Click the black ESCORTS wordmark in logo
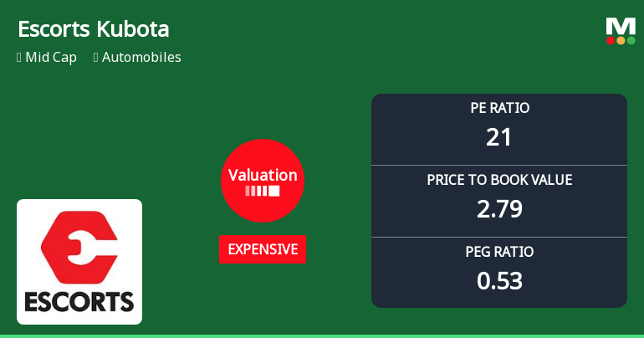The image size is (644, 338). [79, 300]
